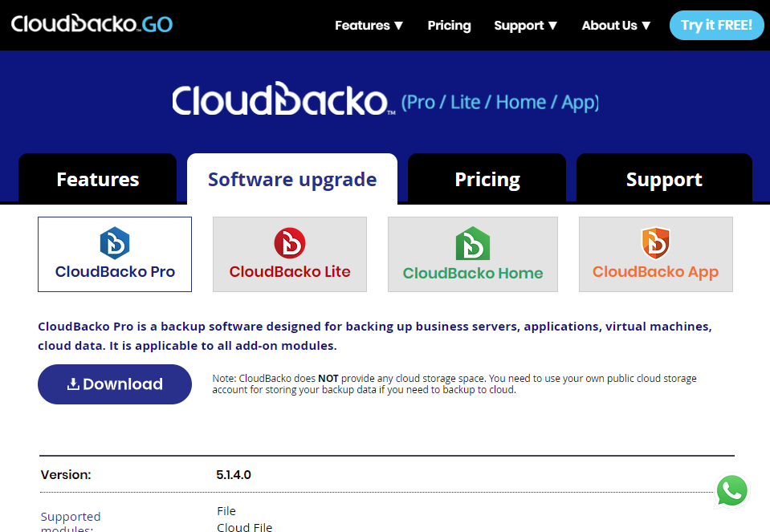Open Pricing in the top navigation bar
This screenshot has width=770, height=532.
coord(450,26)
